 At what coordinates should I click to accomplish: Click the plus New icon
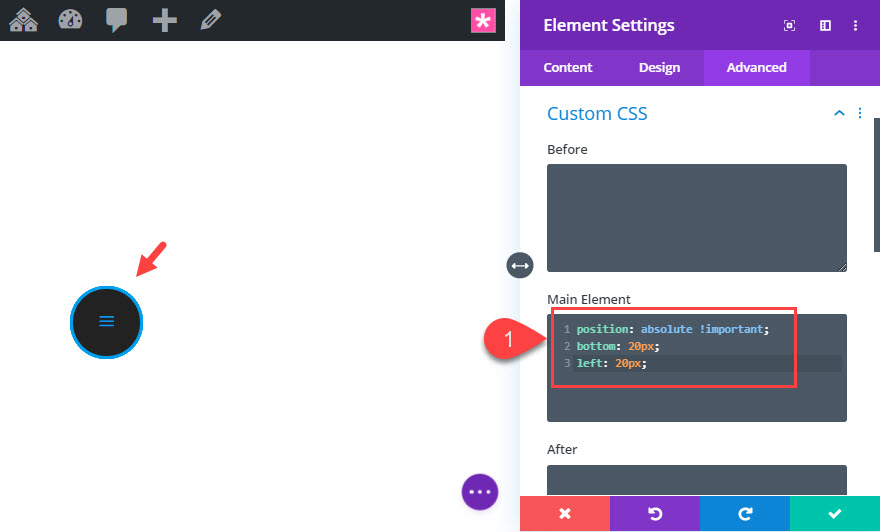point(164,20)
